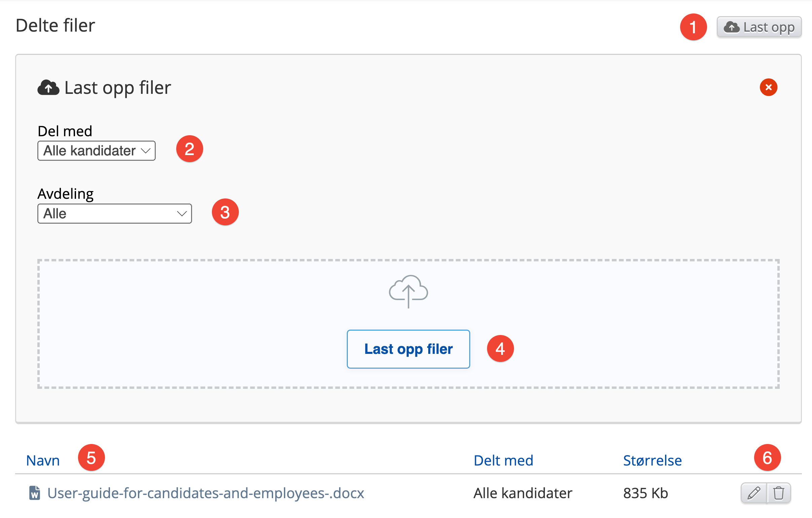Open the 'Del med' dropdown

click(96, 151)
